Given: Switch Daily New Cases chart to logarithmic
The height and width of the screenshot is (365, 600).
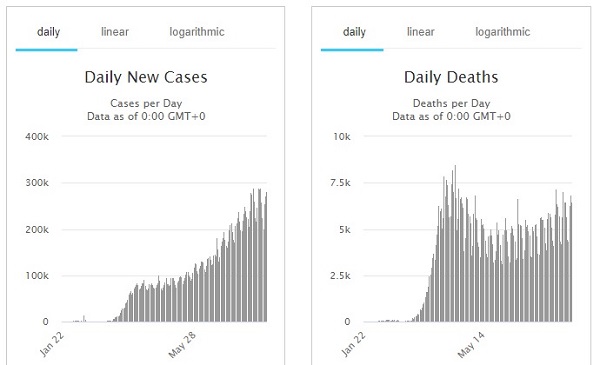Looking at the screenshot, I should [x=197, y=32].
